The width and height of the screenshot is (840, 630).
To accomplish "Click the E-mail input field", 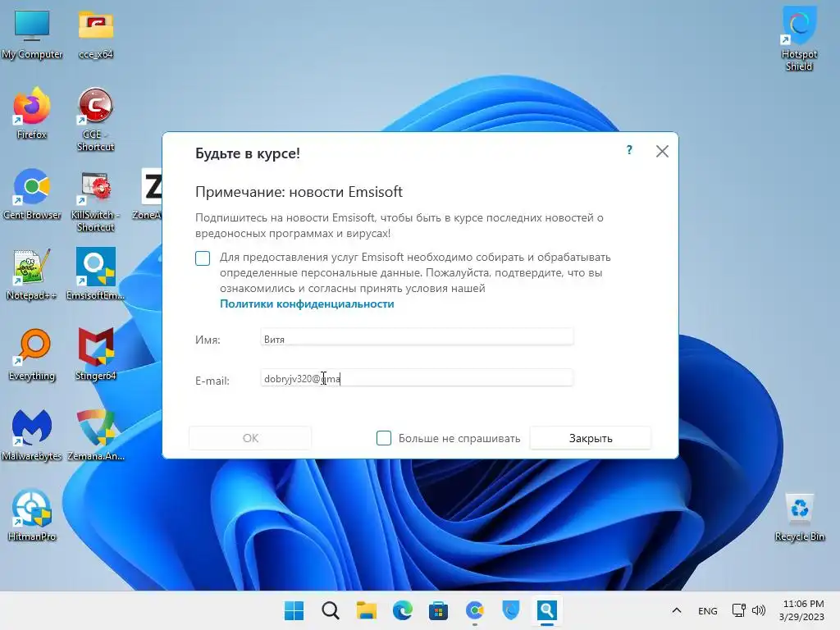I will point(417,379).
